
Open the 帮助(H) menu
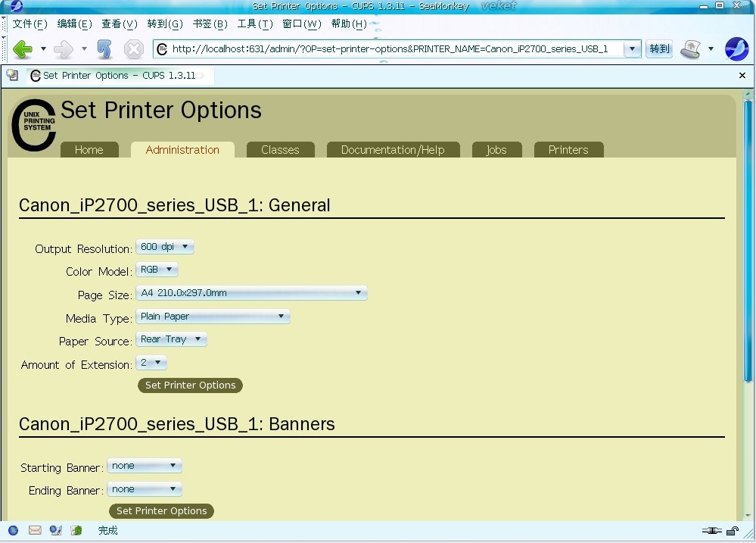coord(349,23)
